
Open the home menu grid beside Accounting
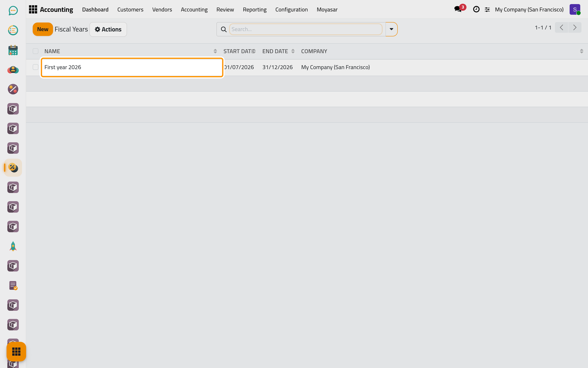pos(33,10)
